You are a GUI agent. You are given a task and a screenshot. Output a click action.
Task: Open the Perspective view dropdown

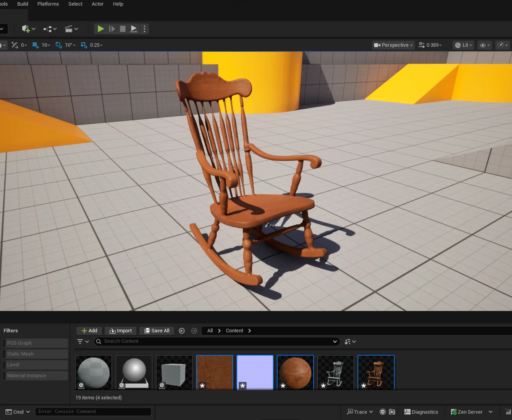tap(393, 45)
